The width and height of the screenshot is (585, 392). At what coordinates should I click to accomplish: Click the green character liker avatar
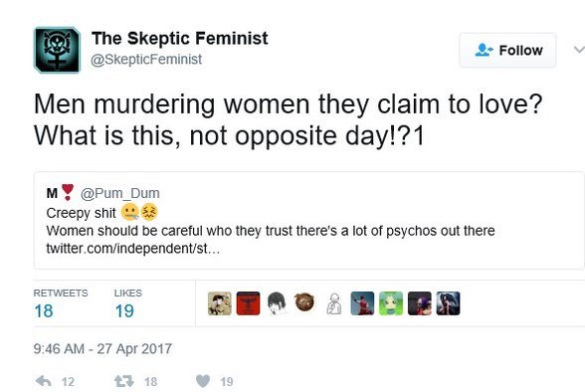pos(391,303)
